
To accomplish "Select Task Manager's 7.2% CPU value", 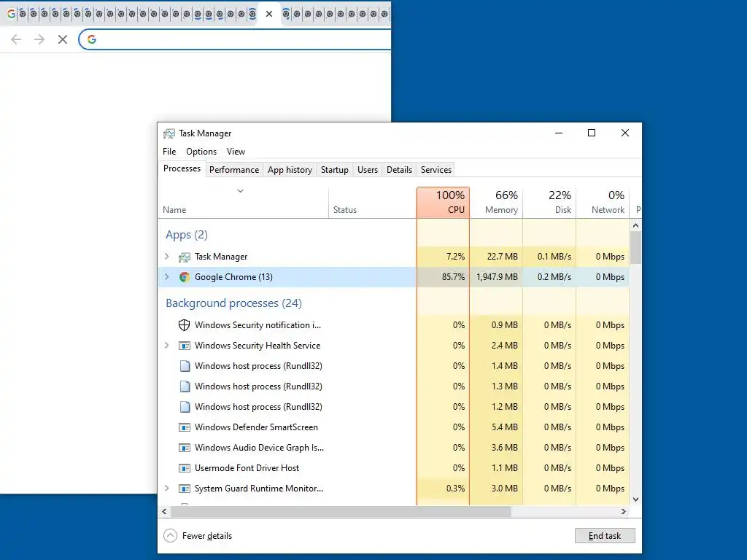I will point(455,257).
